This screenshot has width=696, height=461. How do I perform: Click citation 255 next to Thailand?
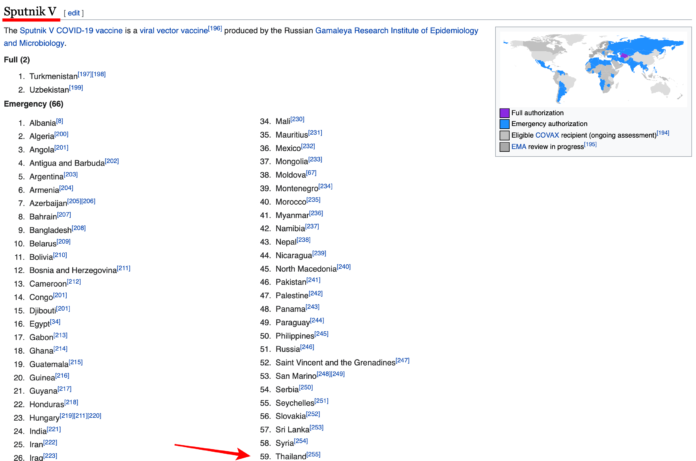click(313, 454)
